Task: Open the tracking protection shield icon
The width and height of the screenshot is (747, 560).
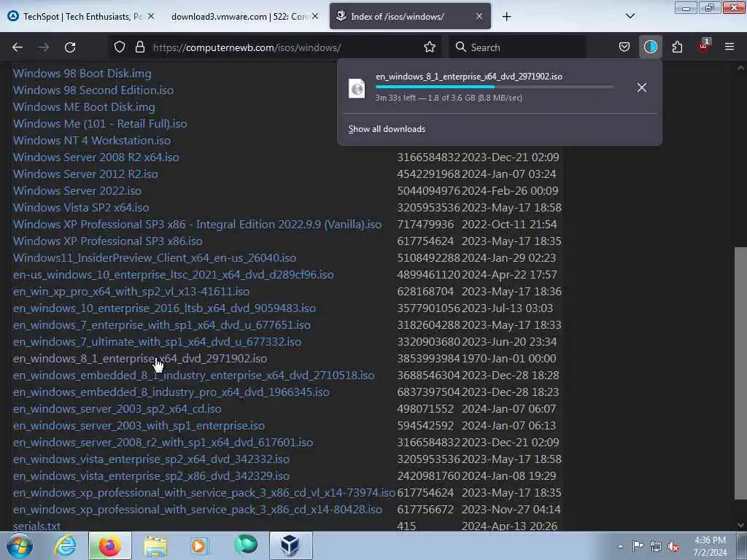Action: click(120, 47)
